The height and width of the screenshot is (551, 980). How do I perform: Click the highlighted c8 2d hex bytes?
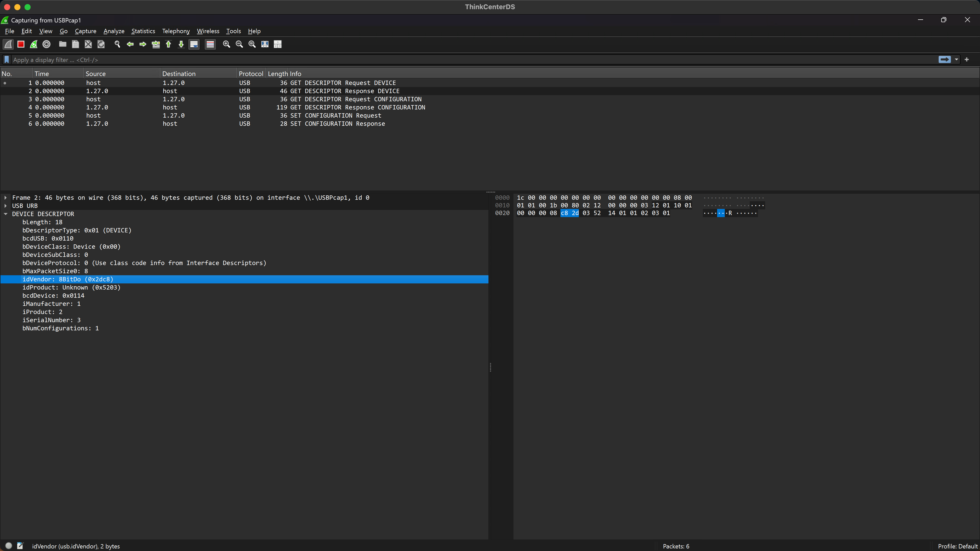coord(570,213)
